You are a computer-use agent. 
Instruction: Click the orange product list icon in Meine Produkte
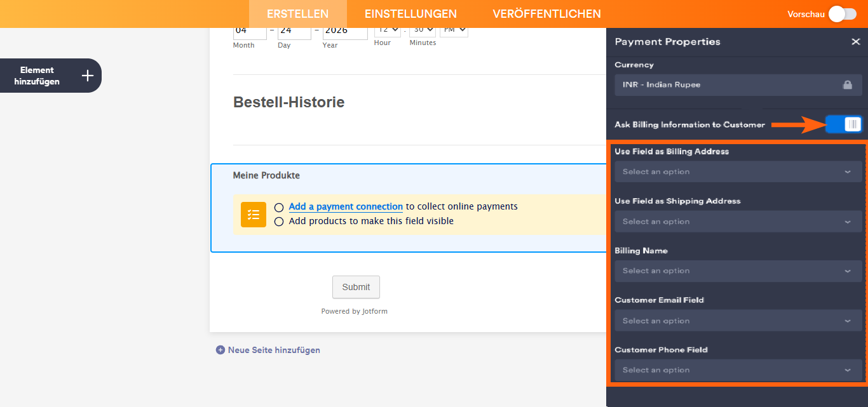(x=253, y=215)
